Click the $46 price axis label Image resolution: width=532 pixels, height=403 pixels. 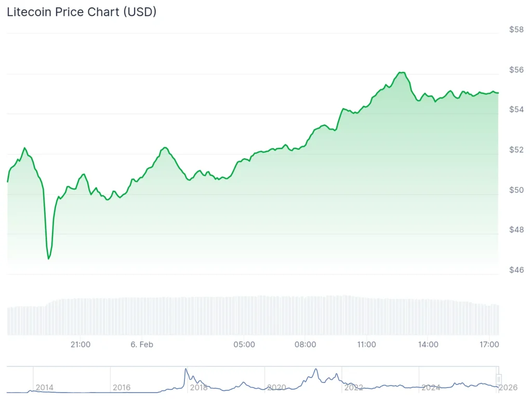516,270
